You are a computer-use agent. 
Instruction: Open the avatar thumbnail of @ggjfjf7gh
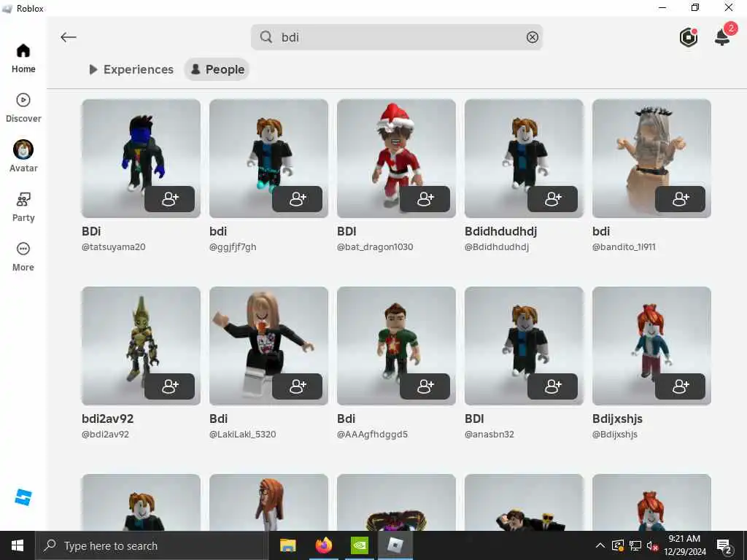[x=268, y=158]
